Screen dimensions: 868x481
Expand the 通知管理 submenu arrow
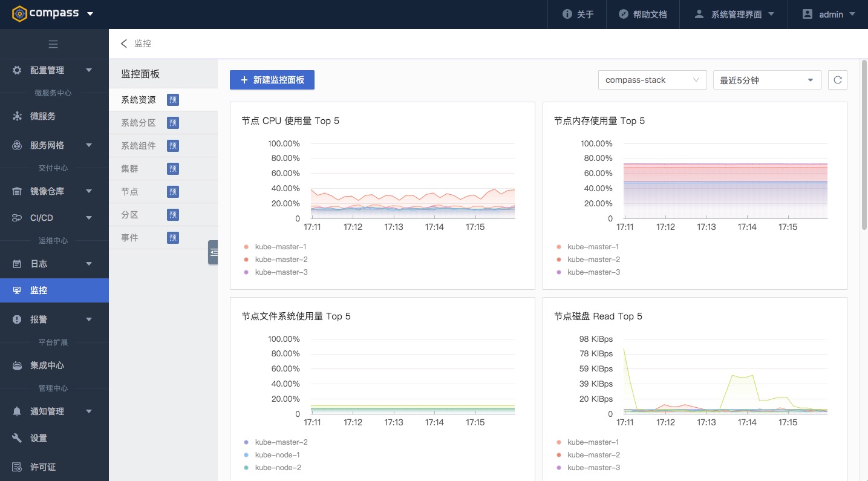(x=89, y=411)
